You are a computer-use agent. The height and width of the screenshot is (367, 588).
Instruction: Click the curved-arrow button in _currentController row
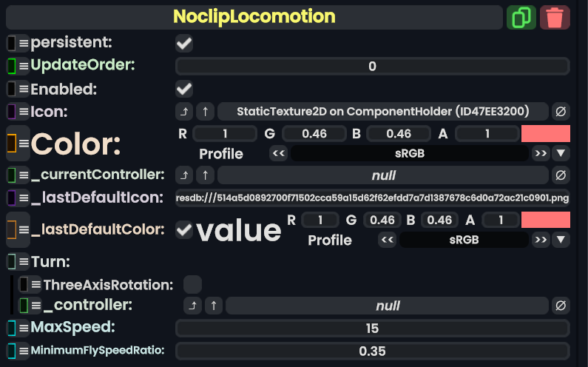pos(184,175)
